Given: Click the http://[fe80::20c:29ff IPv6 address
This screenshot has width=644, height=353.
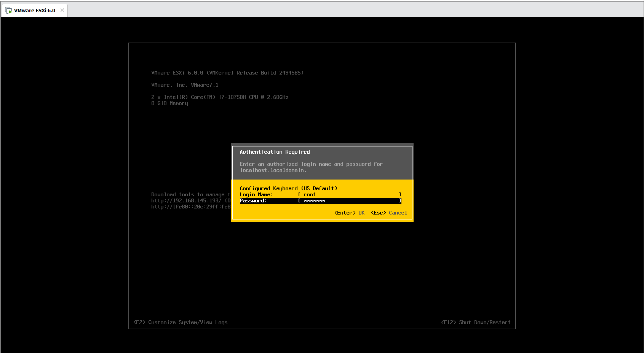Looking at the screenshot, I should pyautogui.click(x=191, y=207).
